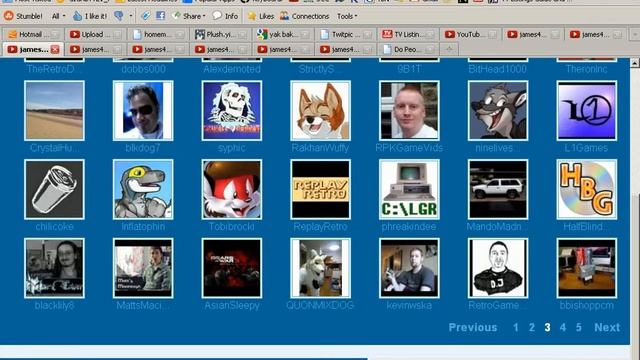Close the active james tab
Screen dimensions: 640x360
(x=55, y=49)
